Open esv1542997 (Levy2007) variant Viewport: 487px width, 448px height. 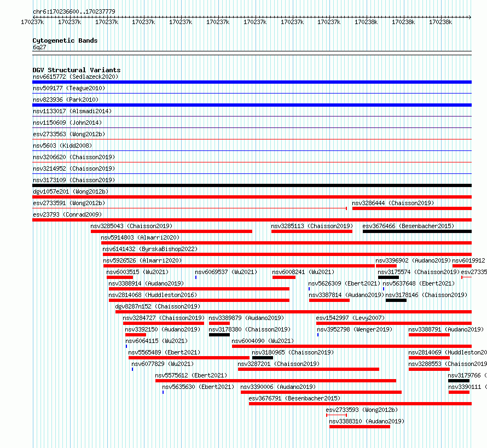tap(350, 318)
